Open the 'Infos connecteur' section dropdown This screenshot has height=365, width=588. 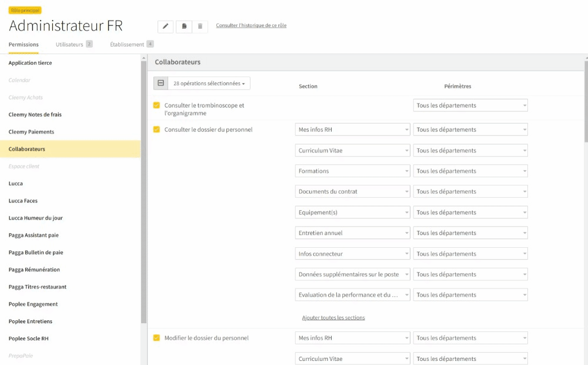[352, 254]
